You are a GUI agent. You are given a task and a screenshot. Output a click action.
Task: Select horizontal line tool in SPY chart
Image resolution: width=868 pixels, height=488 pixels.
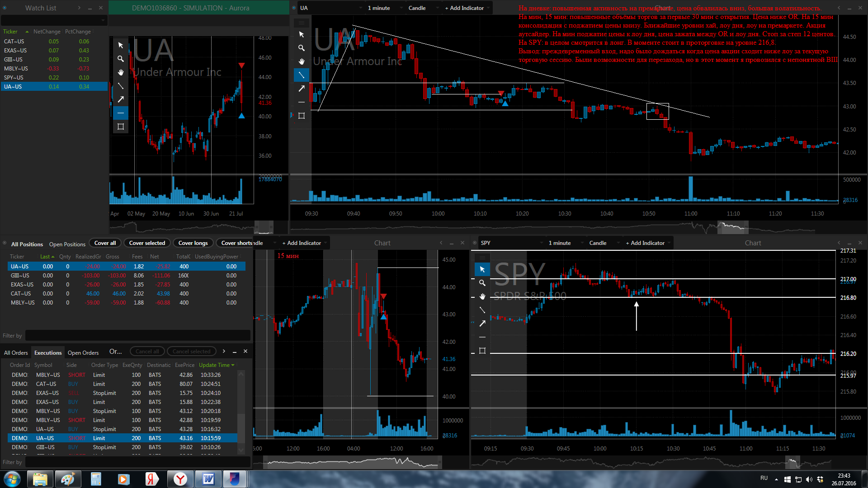(482, 337)
